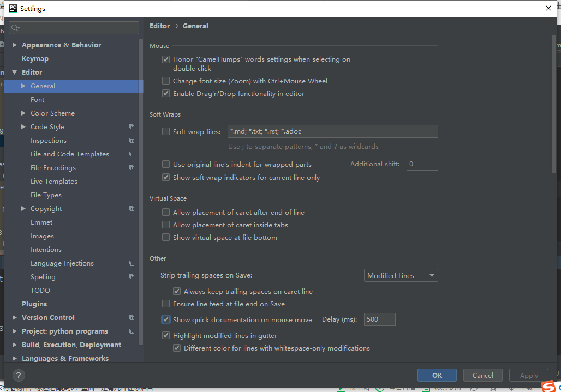
Task: Click the help question mark button
Action: pyautogui.click(x=19, y=375)
